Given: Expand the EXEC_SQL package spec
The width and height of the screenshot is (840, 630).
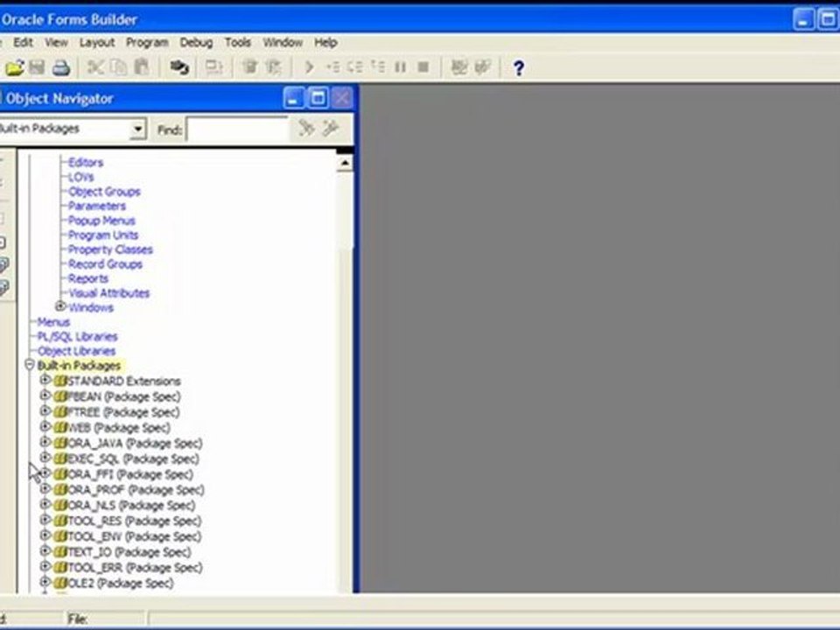Looking at the screenshot, I should tap(45, 458).
